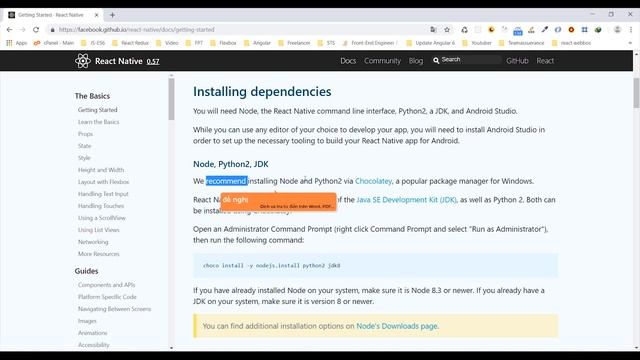Open the Angular bookmark folder

coord(257,43)
